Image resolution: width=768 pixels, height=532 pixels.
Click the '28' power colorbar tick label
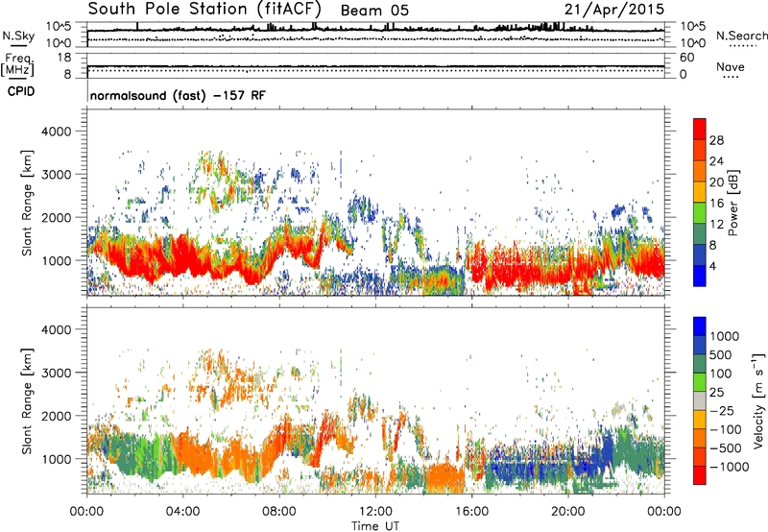point(716,140)
